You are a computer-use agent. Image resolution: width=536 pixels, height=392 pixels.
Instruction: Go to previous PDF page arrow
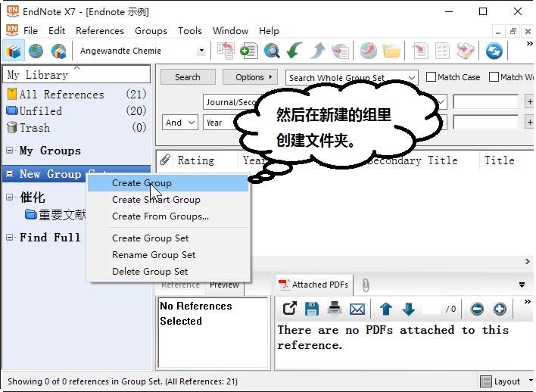(x=386, y=309)
